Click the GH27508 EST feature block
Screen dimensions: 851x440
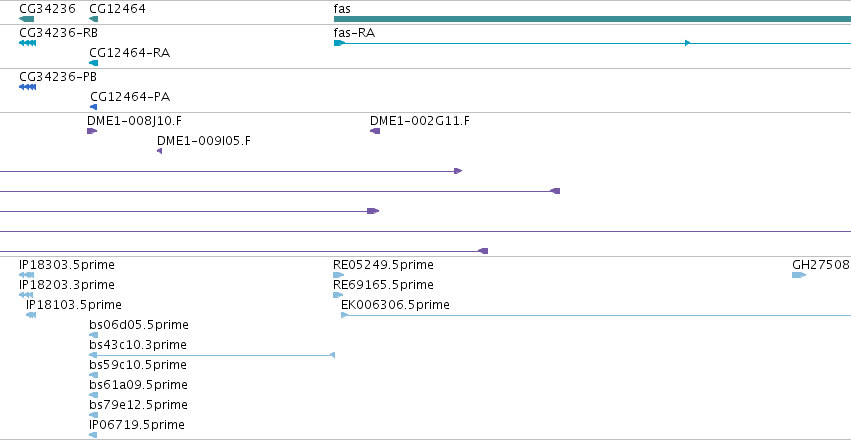[x=799, y=275]
